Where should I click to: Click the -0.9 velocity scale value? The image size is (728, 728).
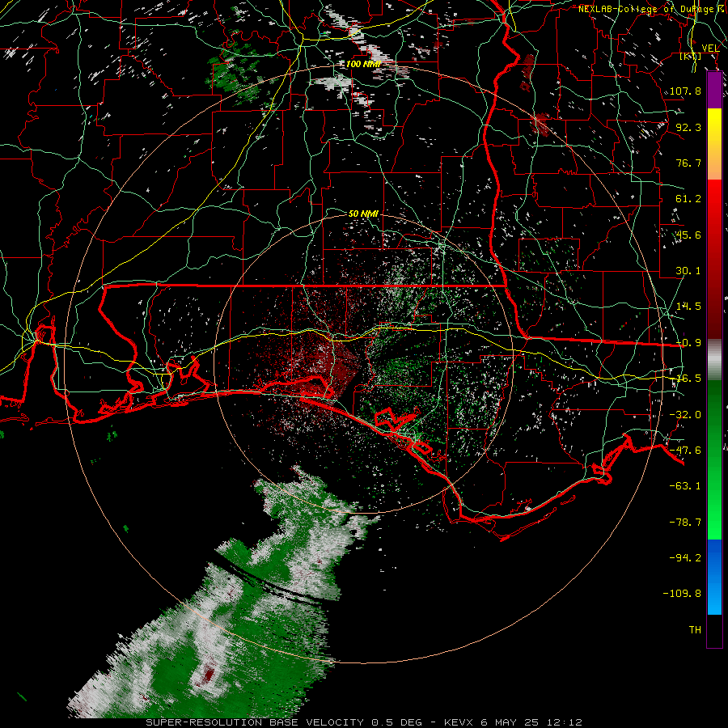[688, 343]
